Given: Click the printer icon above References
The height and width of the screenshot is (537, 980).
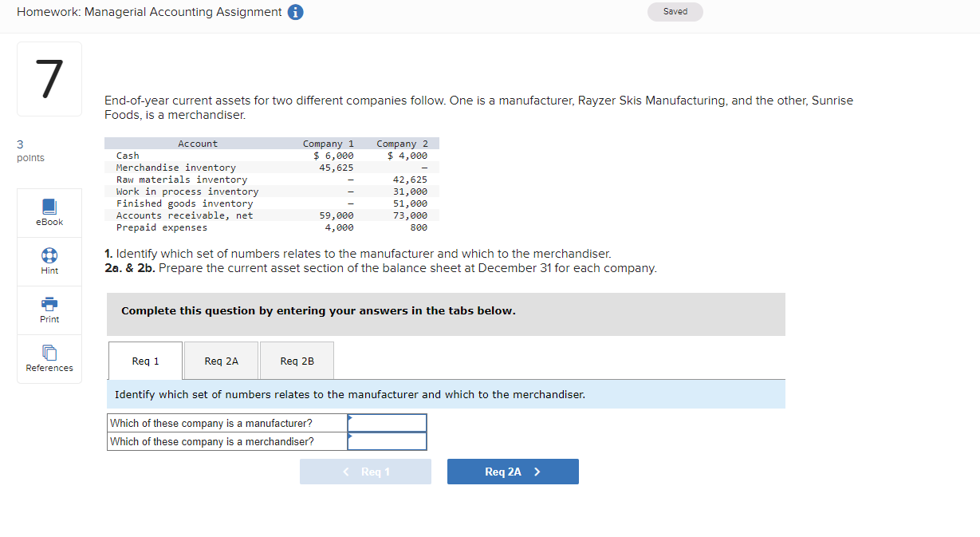Looking at the screenshot, I should (x=49, y=304).
